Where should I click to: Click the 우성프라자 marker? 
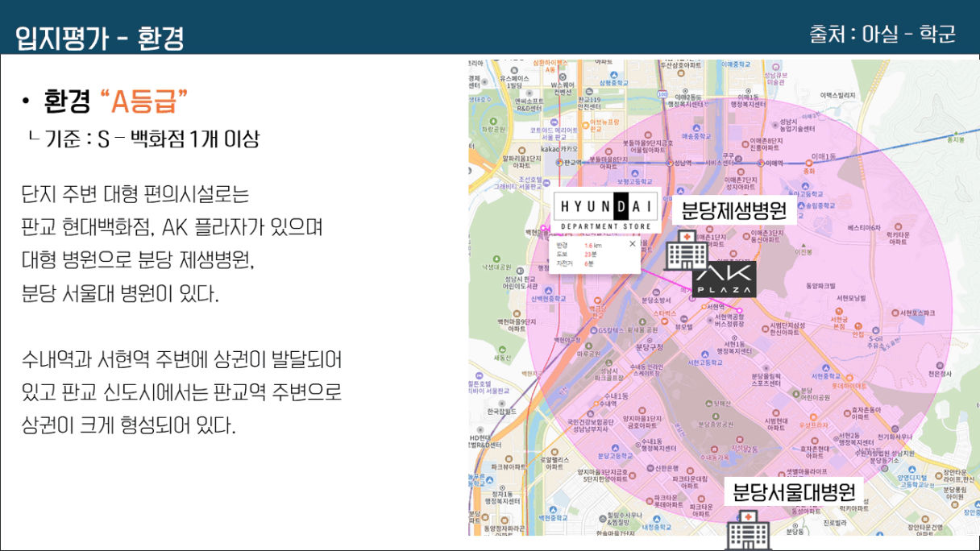coord(813,416)
